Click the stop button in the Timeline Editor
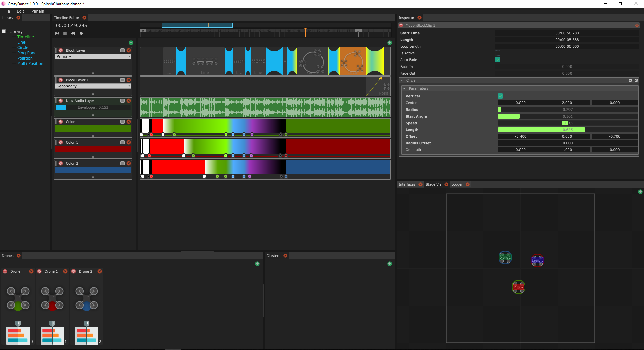Image resolution: width=644 pixels, height=350 pixels. pyautogui.click(x=65, y=33)
